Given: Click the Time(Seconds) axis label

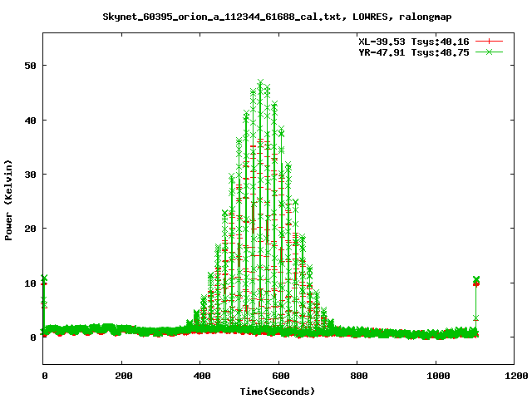Looking at the screenshot, I should (277, 392).
